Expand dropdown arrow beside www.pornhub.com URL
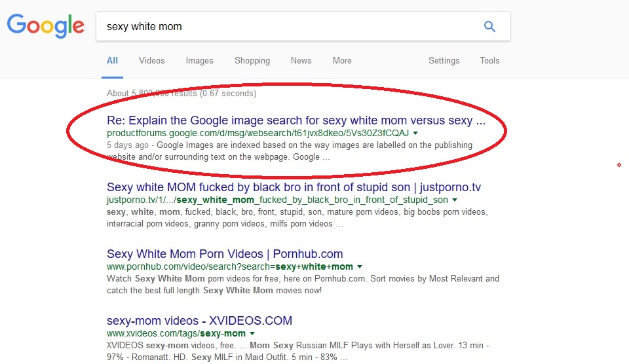 click(x=360, y=266)
